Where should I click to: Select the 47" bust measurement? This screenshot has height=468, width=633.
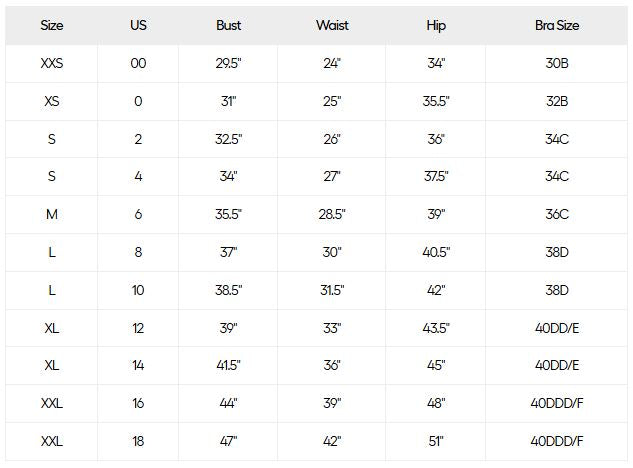(228, 441)
